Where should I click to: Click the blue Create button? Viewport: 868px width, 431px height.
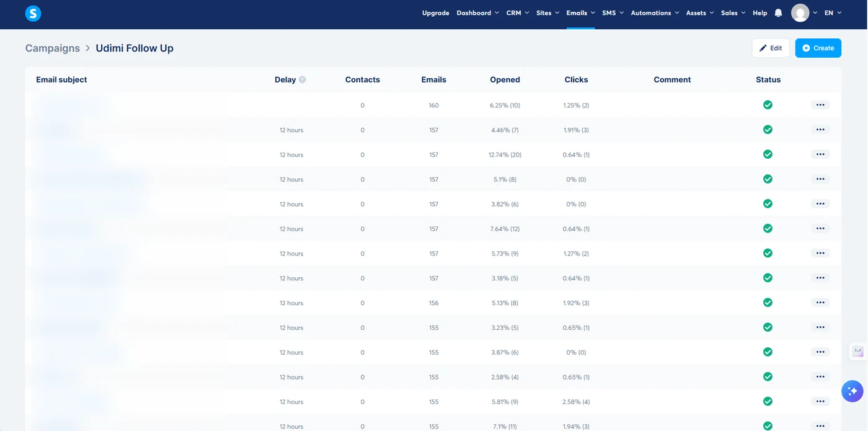click(x=818, y=48)
